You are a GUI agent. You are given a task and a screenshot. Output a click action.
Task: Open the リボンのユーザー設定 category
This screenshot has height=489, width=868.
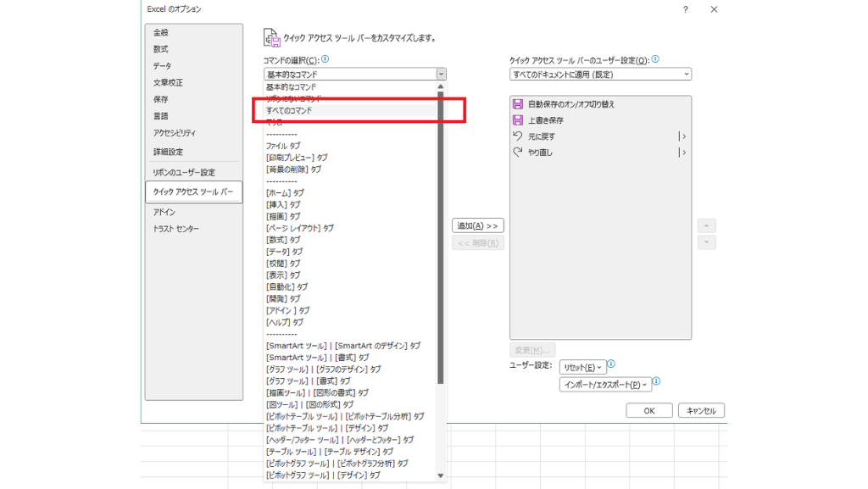click(184, 173)
